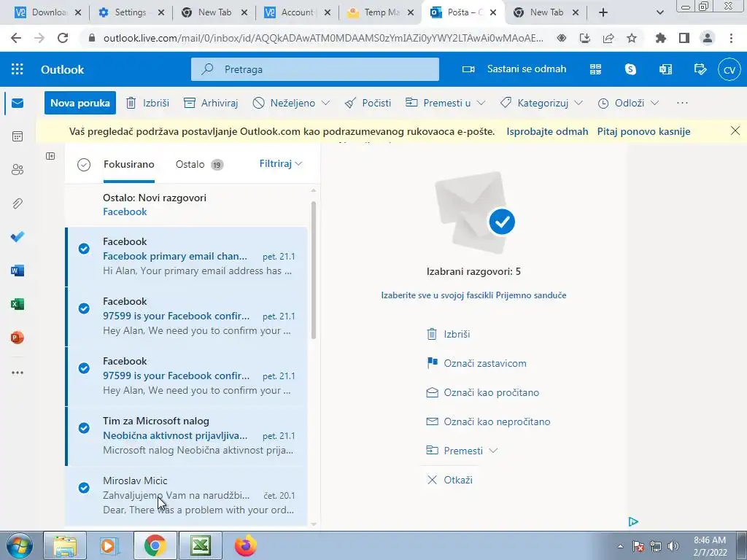
Task: Click the Chrome address bar URL
Action: pos(323,38)
